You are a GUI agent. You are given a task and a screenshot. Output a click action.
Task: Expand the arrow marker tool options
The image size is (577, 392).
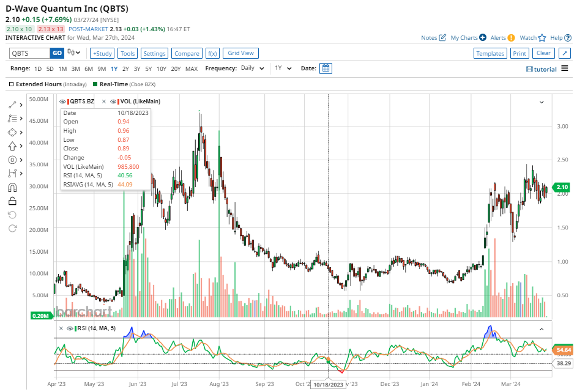pyautogui.click(x=21, y=146)
